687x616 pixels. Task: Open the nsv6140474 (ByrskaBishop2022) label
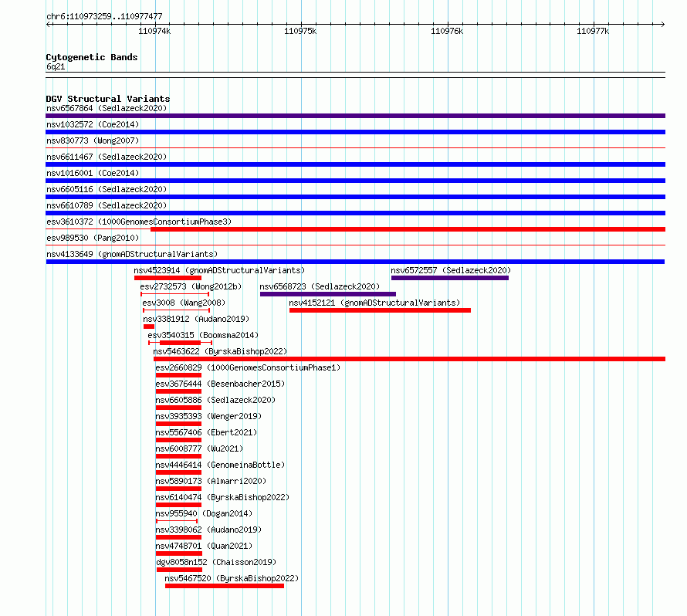point(222,497)
